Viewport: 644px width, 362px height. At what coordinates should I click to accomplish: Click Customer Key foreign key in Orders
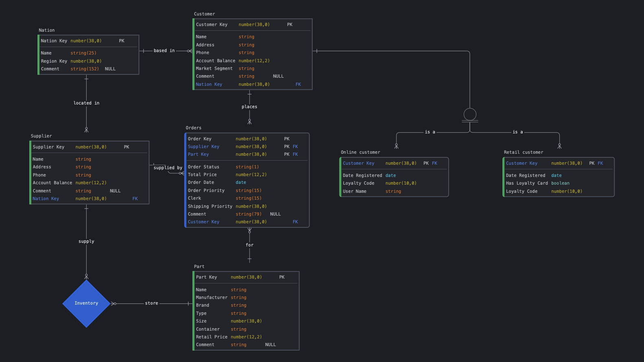point(248,222)
